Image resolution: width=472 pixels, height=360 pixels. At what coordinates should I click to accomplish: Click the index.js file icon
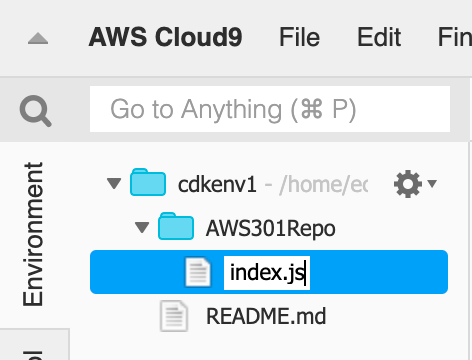tap(198, 272)
